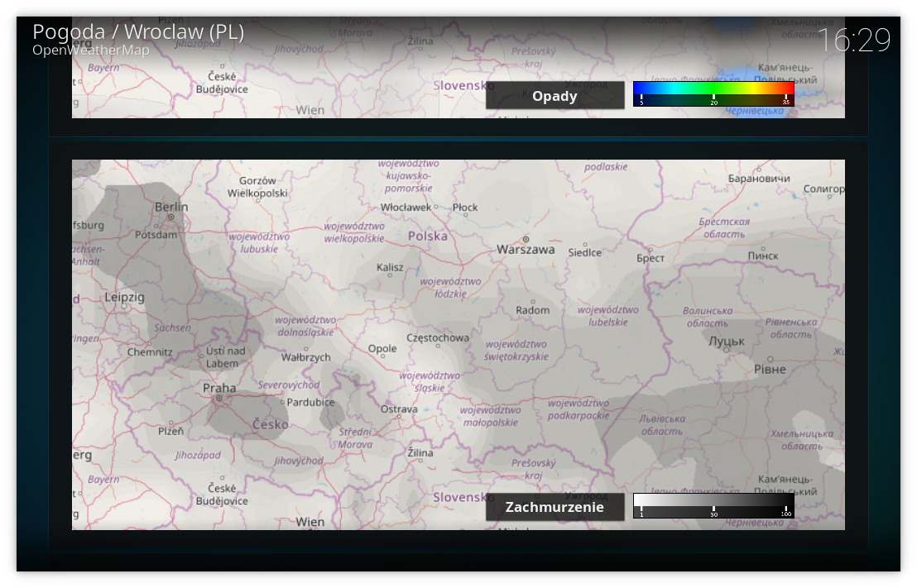Click województwo świętokrzyskie region label
This screenshot has width=917, height=588.
tap(516, 351)
